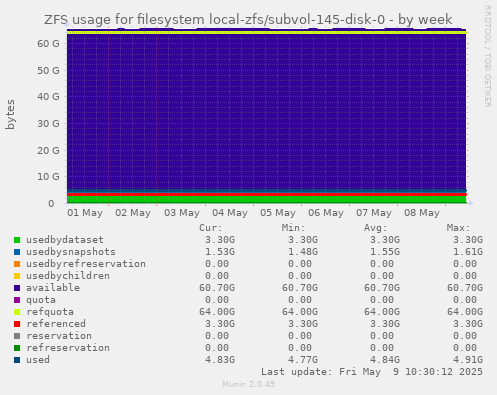Click the Cur: column header
This screenshot has width=497, height=395.
click(211, 228)
